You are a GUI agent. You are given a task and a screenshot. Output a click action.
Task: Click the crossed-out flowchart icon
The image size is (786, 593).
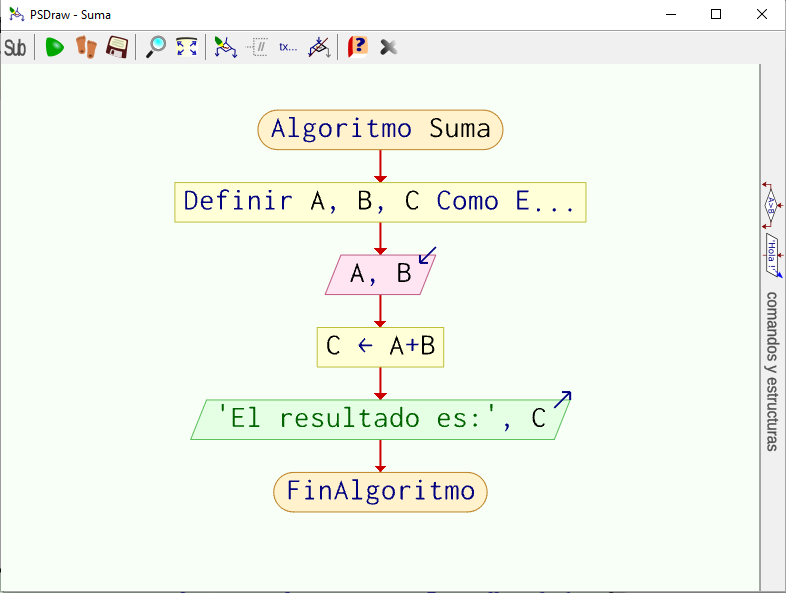(x=319, y=48)
